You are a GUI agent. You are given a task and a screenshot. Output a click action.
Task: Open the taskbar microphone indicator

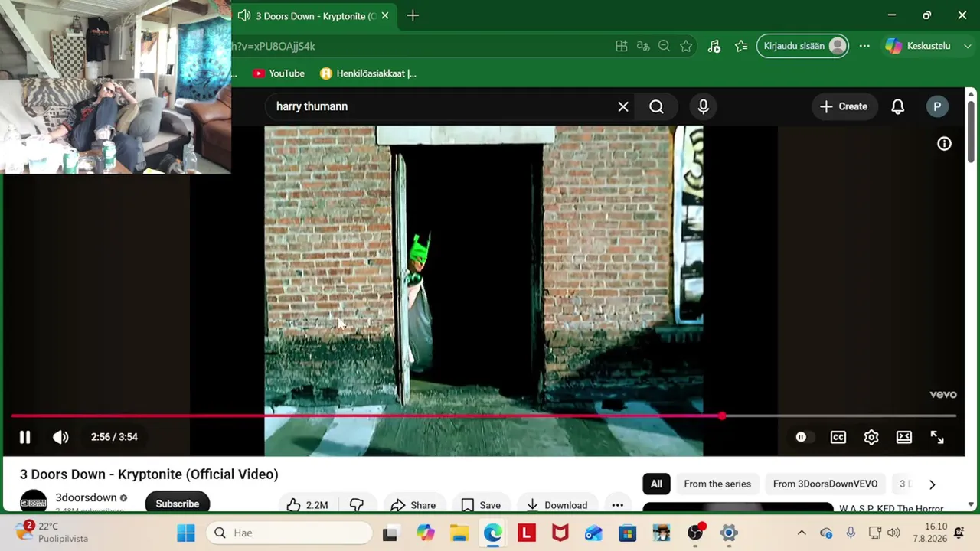coord(851,533)
